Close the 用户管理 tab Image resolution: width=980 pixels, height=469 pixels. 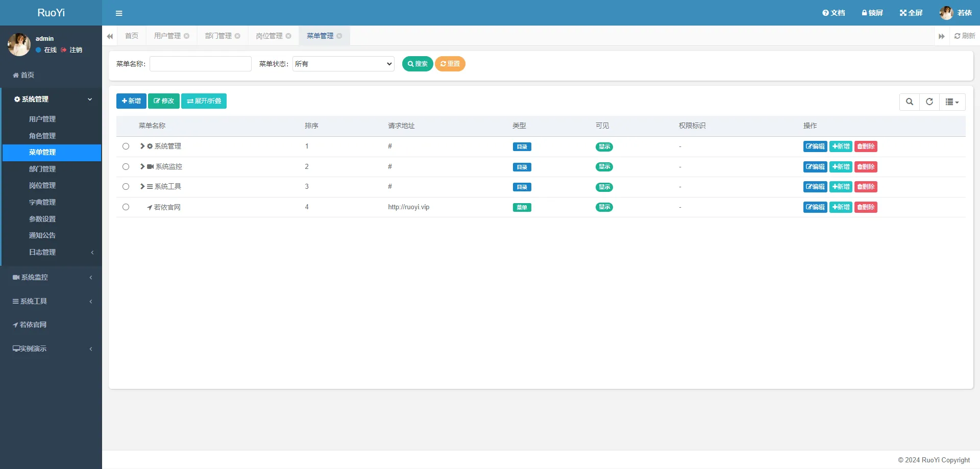[187, 36]
